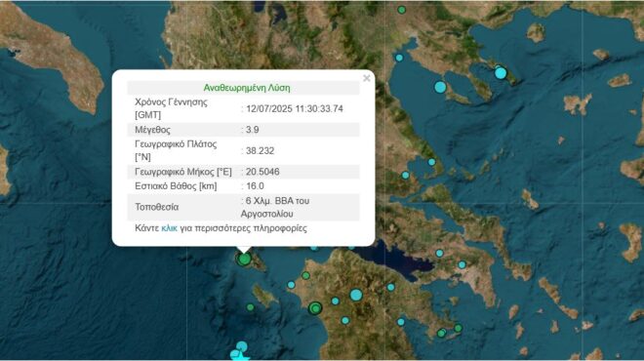Image resolution: width=644 pixels, height=361 pixels.
Task: Select the longitude value '20.5046'
Action: pos(262,172)
